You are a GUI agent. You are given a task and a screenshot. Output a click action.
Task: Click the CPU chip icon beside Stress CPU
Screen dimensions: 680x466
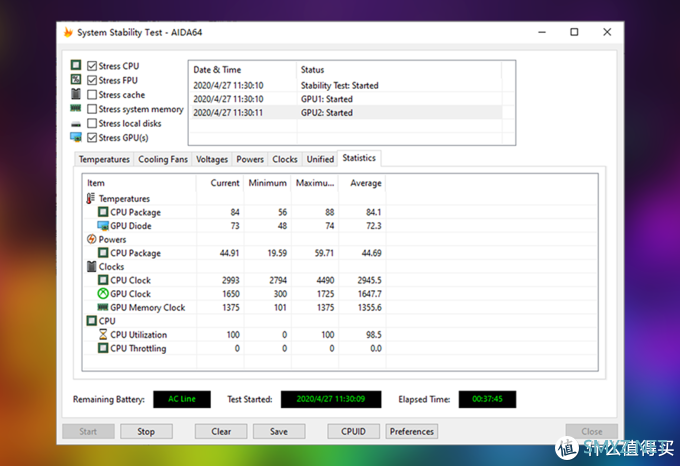point(76,65)
